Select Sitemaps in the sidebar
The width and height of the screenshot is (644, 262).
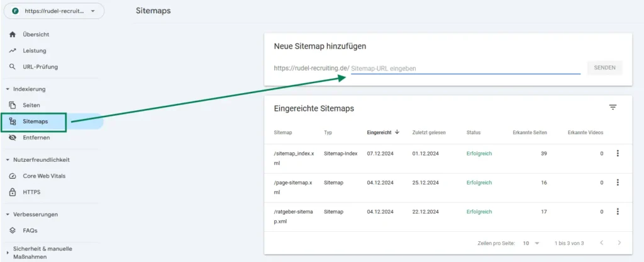point(35,122)
